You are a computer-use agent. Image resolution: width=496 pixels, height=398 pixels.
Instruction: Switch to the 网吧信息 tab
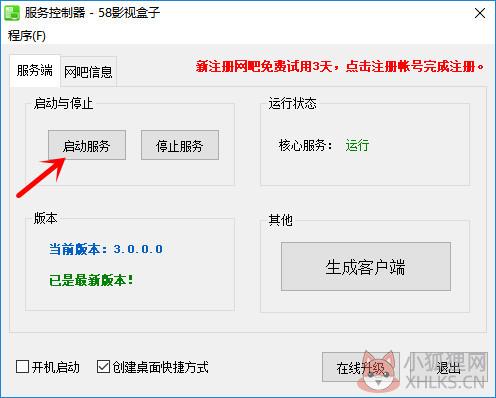pos(88,72)
